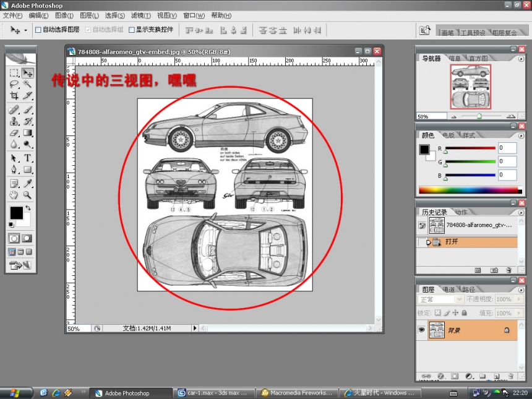This screenshot has width=532, height=399.
Task: Switch to 路径 tab
Action: point(468,290)
